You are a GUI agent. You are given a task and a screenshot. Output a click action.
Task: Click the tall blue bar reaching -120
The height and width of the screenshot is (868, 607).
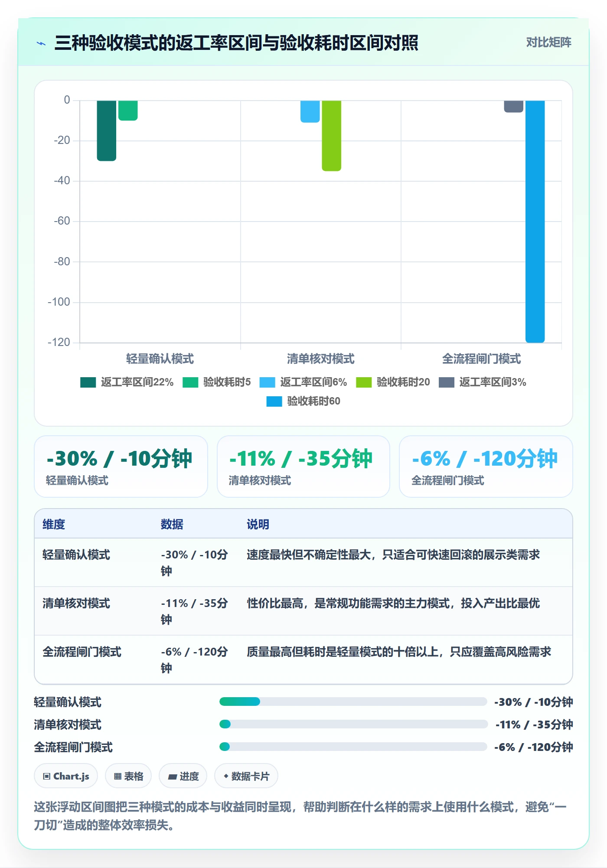[x=535, y=222]
